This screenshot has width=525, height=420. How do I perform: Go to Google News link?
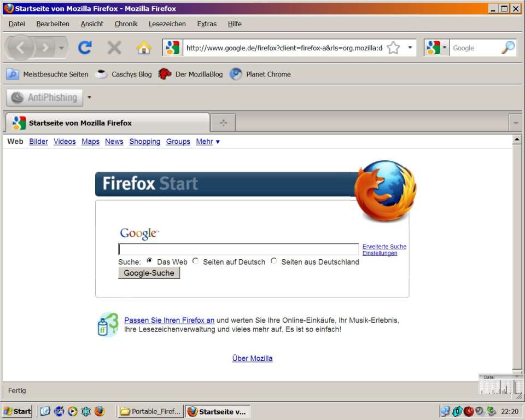coord(114,141)
